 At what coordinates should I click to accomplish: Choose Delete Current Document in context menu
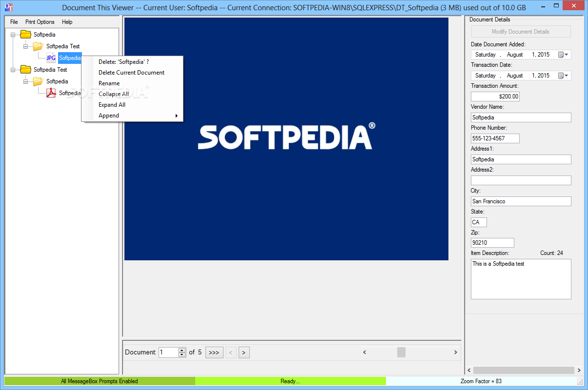pos(133,73)
